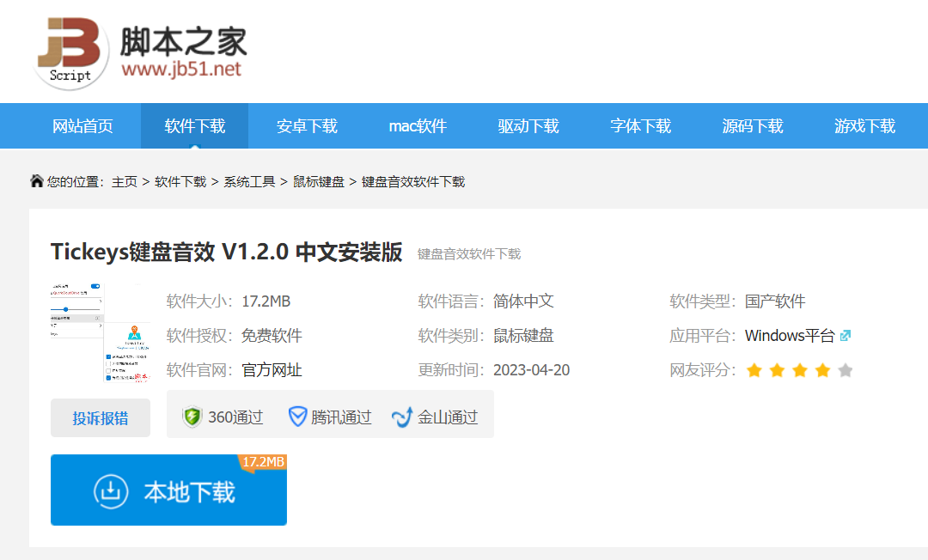The width and height of the screenshot is (928, 560).
Task: Go to mac软件 in the nav bar
Action: [418, 126]
